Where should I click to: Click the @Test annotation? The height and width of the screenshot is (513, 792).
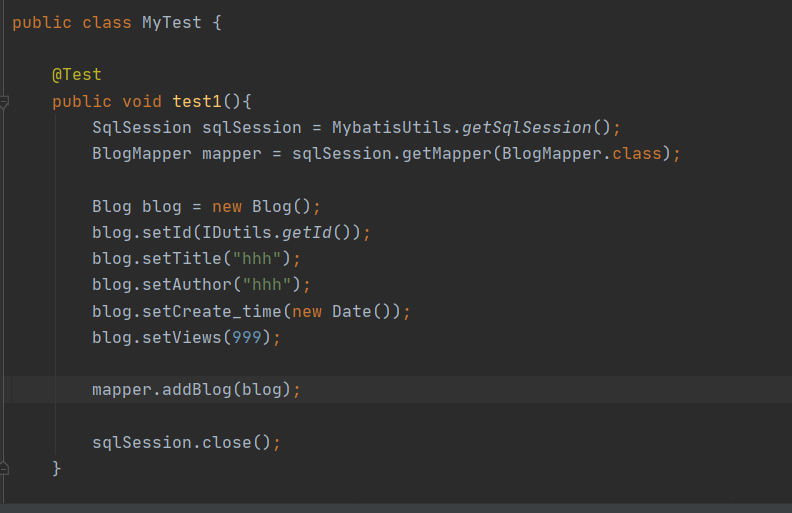pos(77,75)
